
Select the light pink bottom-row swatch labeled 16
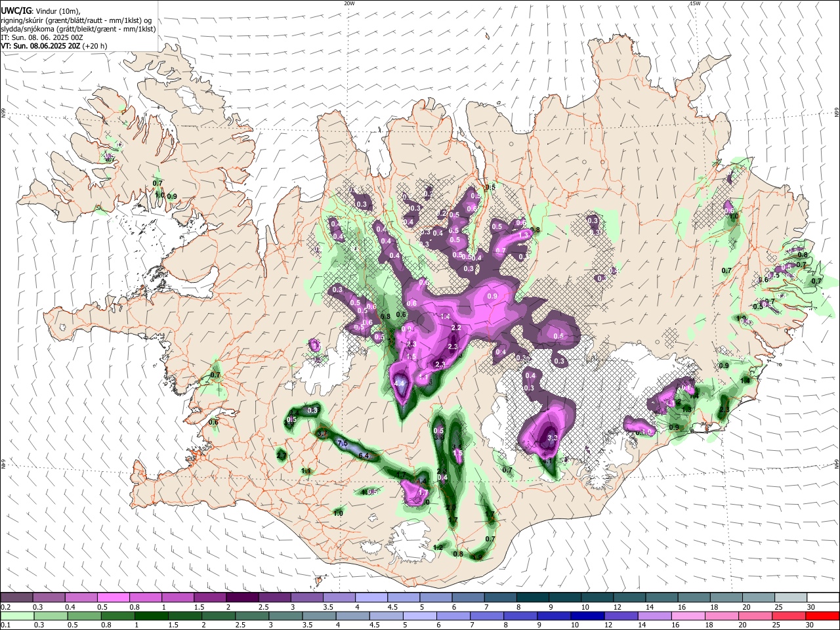[687, 616]
